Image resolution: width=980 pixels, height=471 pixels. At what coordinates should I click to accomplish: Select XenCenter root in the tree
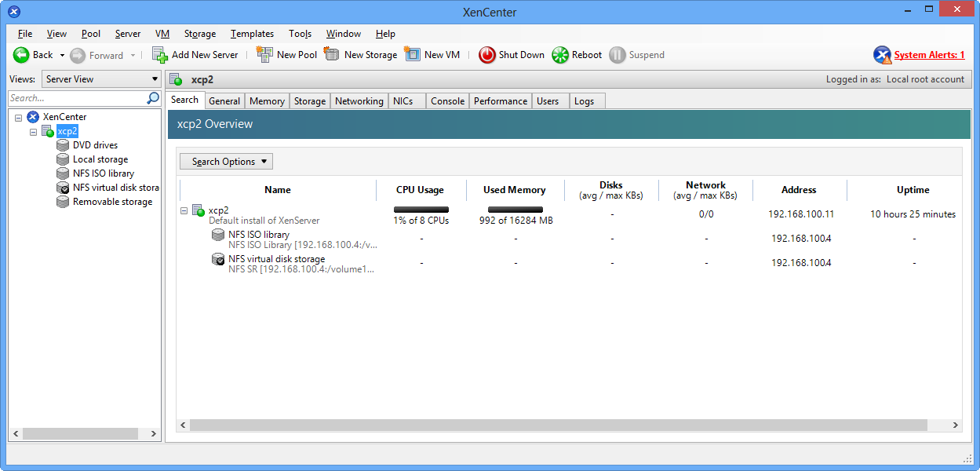64,117
